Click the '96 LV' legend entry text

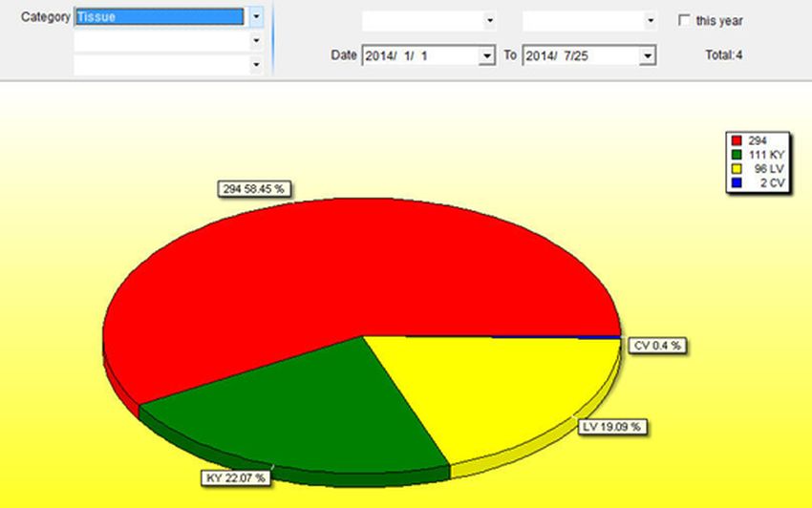769,168
